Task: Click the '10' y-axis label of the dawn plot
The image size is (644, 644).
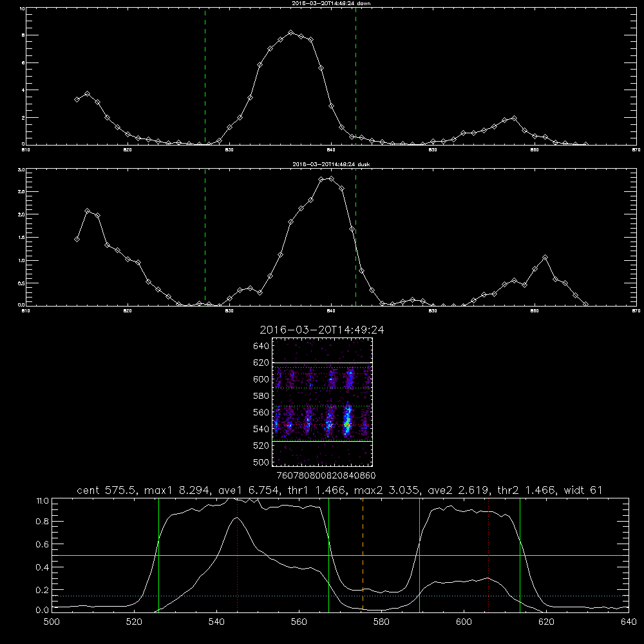Action: [x=22, y=8]
